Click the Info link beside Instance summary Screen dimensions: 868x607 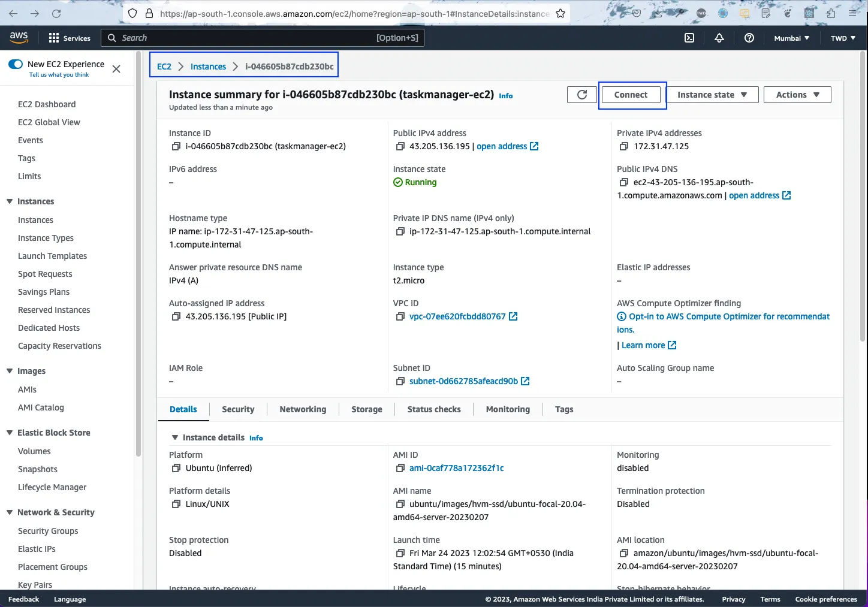tap(506, 96)
